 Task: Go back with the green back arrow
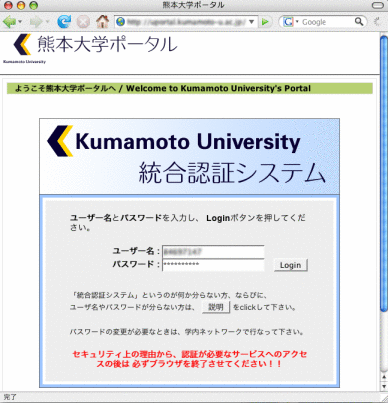point(9,22)
